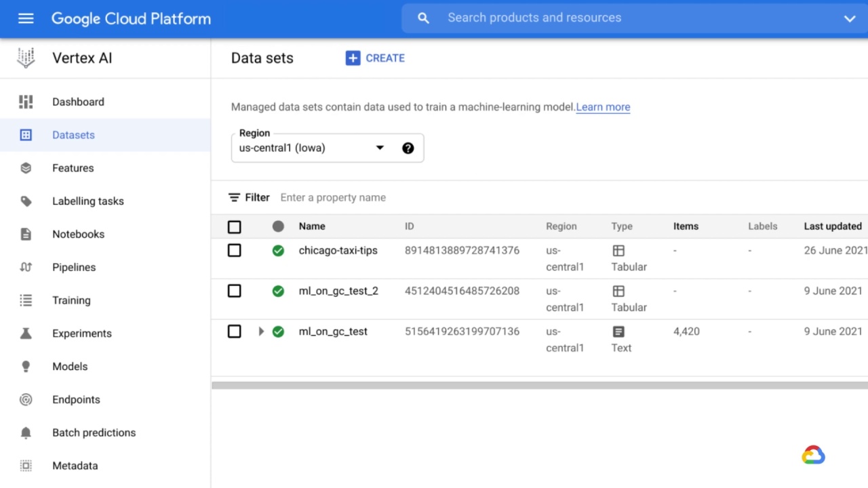Sort by the Items column header
This screenshot has height=488, width=868.
click(x=686, y=226)
